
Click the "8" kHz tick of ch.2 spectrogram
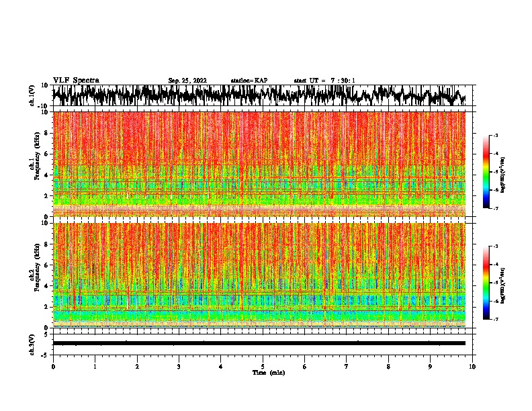coord(47,244)
